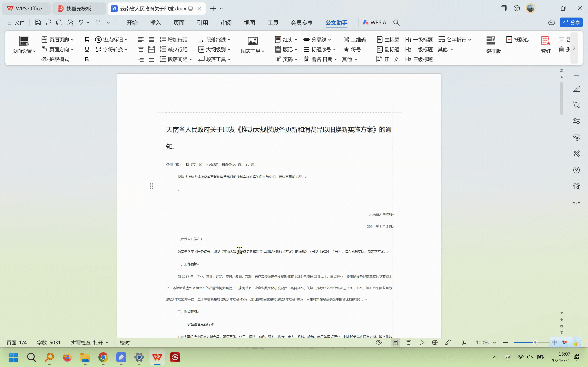Open Chrome from the Windows taskbar
Viewport: 588px width, 367px height.
[x=103, y=357]
